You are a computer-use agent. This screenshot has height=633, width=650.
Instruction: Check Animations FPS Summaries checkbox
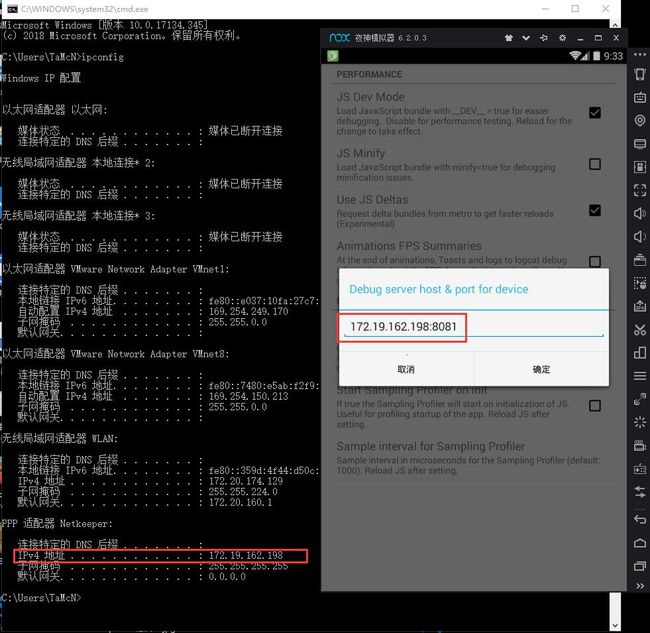tap(595, 262)
